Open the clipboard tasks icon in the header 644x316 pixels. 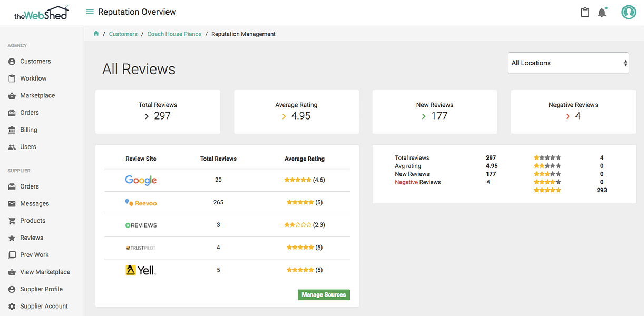click(x=584, y=12)
